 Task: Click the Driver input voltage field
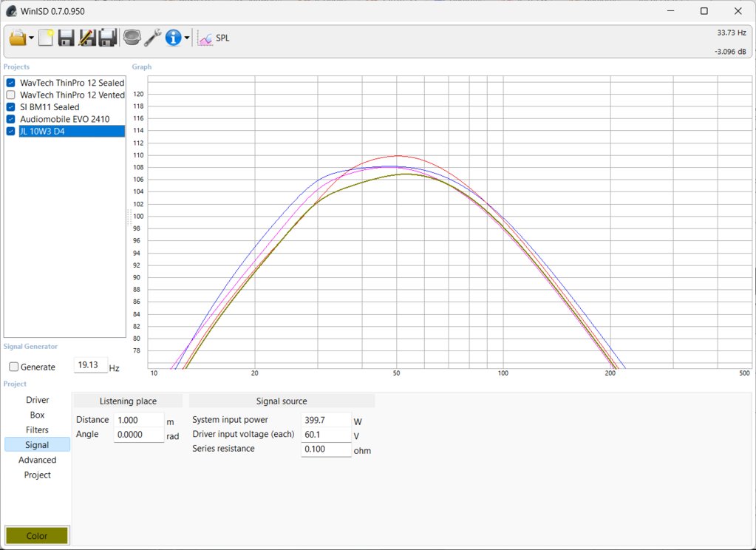[x=326, y=435]
